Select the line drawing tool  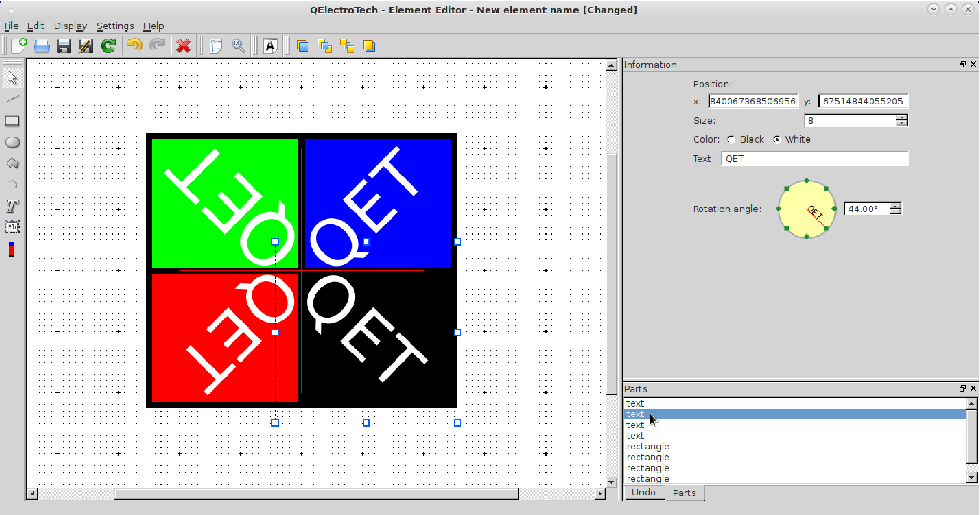click(x=12, y=99)
